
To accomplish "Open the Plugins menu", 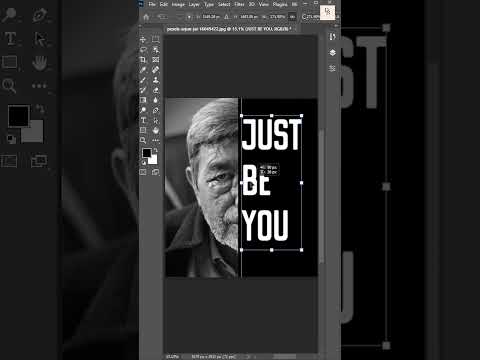I will (280, 4).
